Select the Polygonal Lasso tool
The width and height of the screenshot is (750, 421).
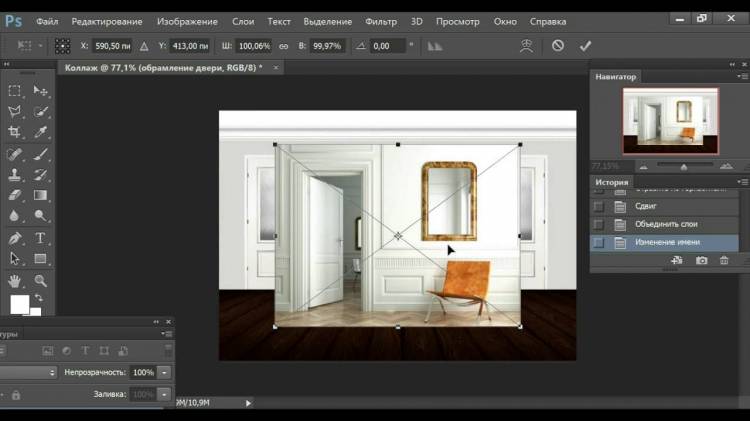click(x=14, y=111)
